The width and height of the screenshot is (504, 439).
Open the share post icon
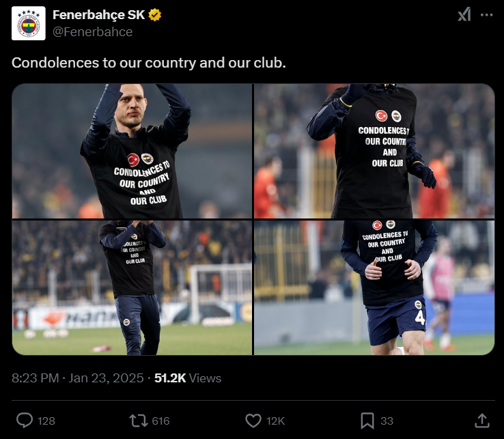482,420
